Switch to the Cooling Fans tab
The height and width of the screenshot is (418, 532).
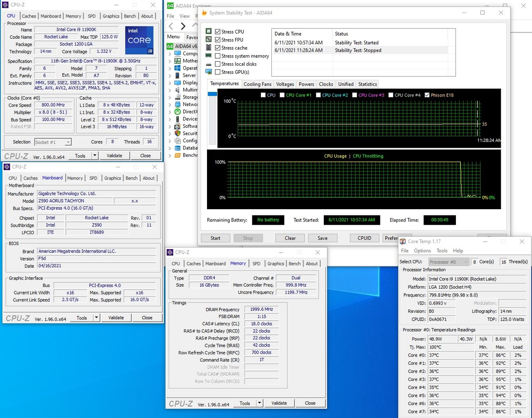click(x=257, y=84)
